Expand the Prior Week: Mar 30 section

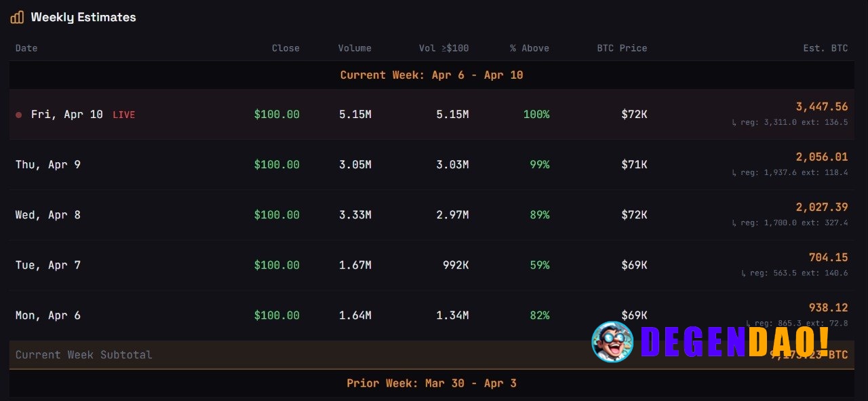pos(431,383)
